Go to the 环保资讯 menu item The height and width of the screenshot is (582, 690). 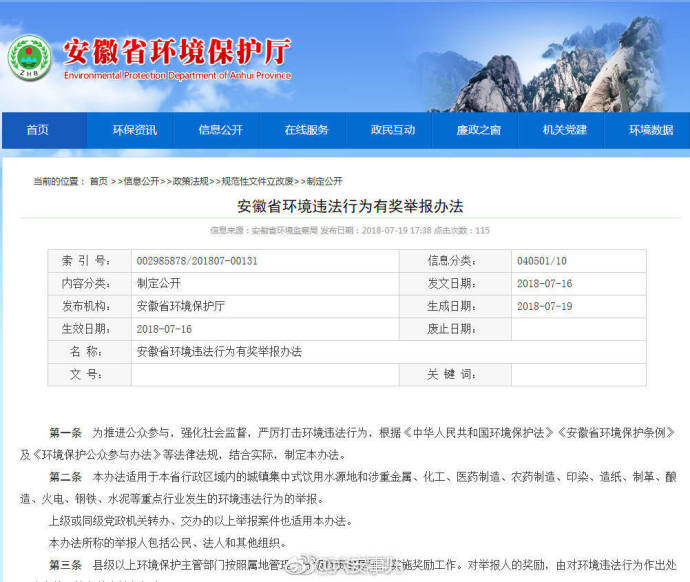point(134,130)
